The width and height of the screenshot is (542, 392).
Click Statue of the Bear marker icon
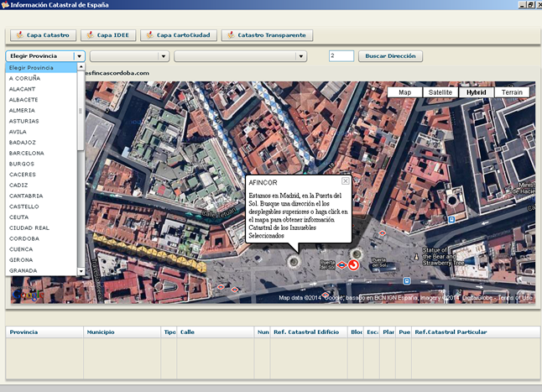(416, 257)
